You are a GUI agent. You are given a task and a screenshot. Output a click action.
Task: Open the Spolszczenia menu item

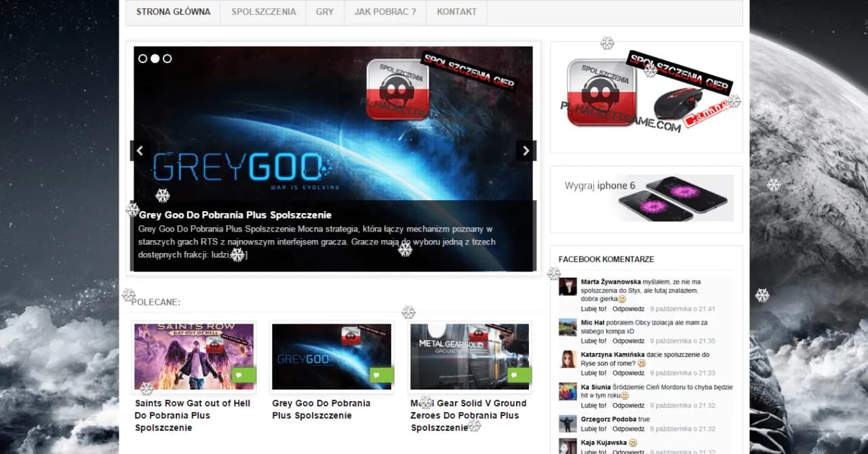tap(263, 12)
